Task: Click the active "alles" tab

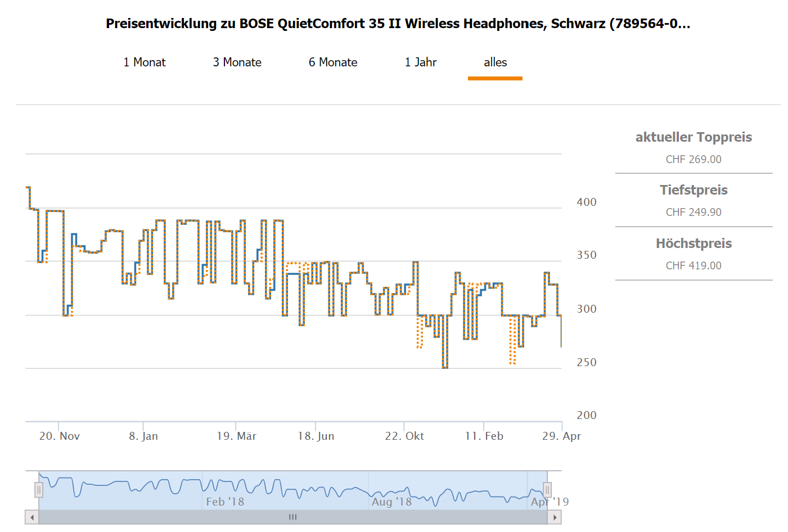Action: (x=495, y=62)
